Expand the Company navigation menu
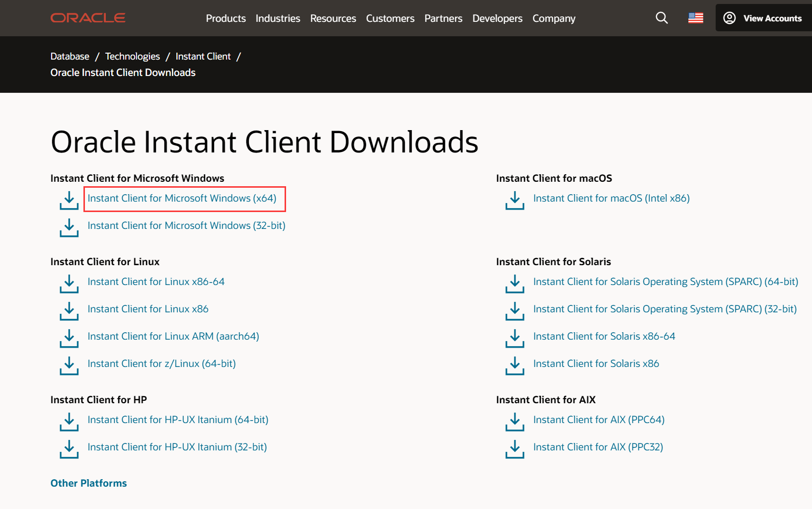Screen dimensions: 812x509 pyautogui.click(x=554, y=18)
